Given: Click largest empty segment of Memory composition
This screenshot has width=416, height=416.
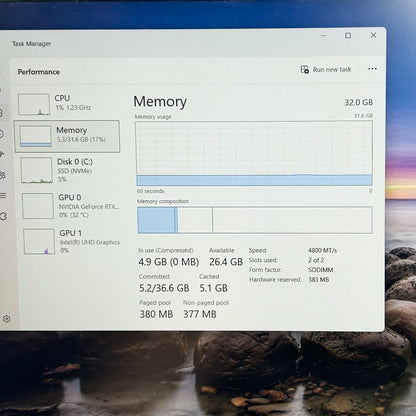Looking at the screenshot, I should coord(292,220).
